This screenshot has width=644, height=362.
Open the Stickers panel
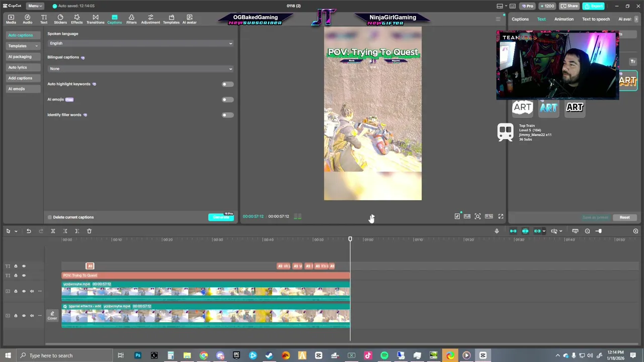pyautogui.click(x=60, y=19)
